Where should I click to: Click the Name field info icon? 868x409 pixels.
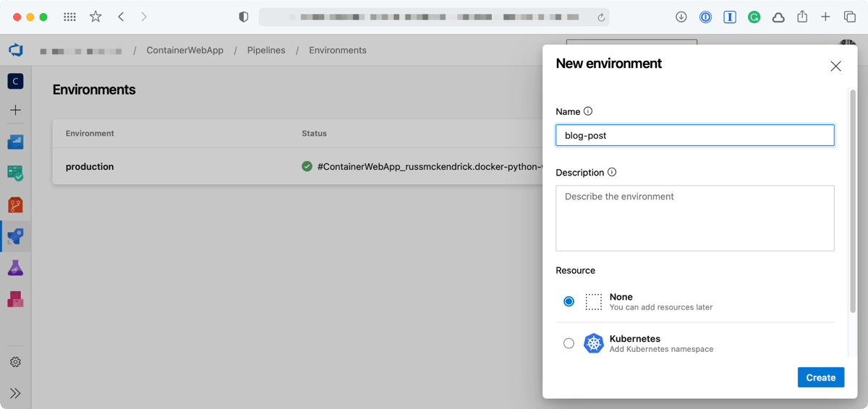click(588, 111)
